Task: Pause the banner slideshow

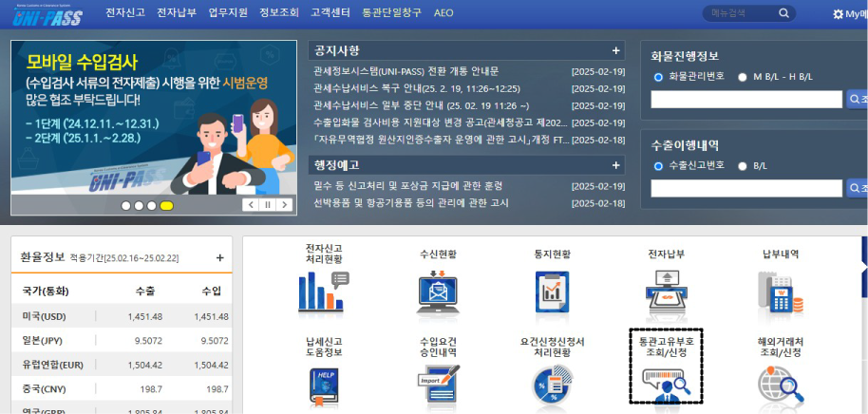Action: click(268, 205)
